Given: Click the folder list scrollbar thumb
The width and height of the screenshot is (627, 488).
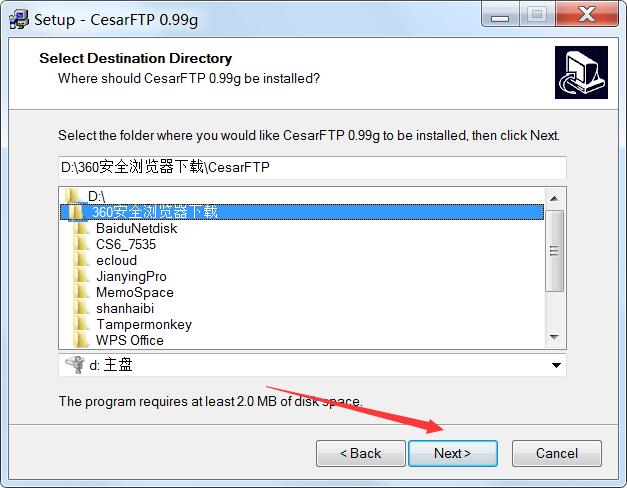Looking at the screenshot, I should click(554, 251).
